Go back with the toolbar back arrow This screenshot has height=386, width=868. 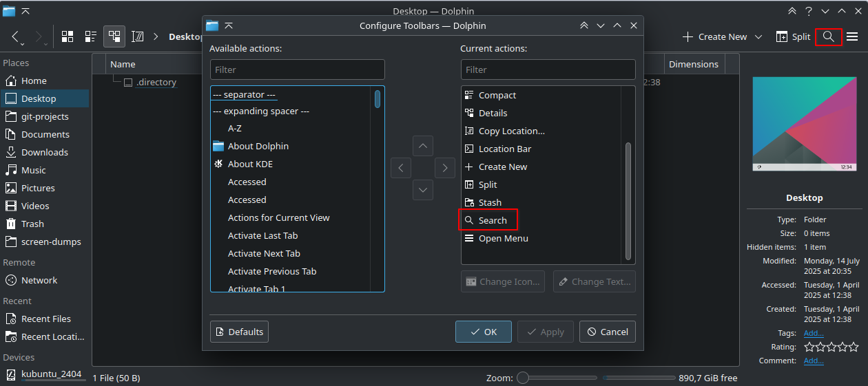point(17,36)
